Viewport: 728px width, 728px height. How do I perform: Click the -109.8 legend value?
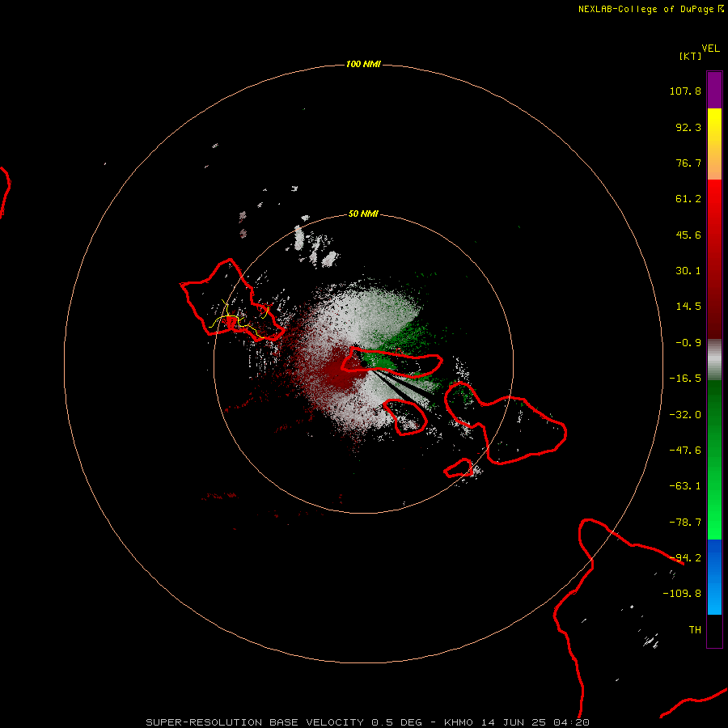coord(682,594)
